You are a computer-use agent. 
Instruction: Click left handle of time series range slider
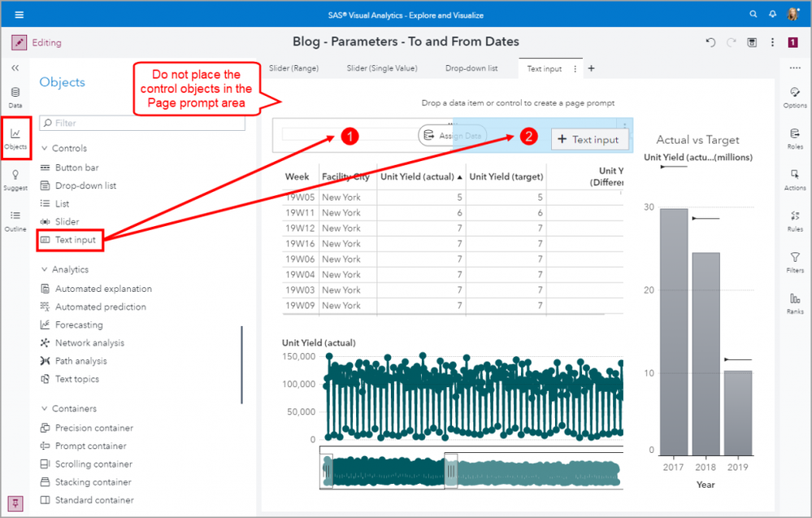tap(326, 470)
